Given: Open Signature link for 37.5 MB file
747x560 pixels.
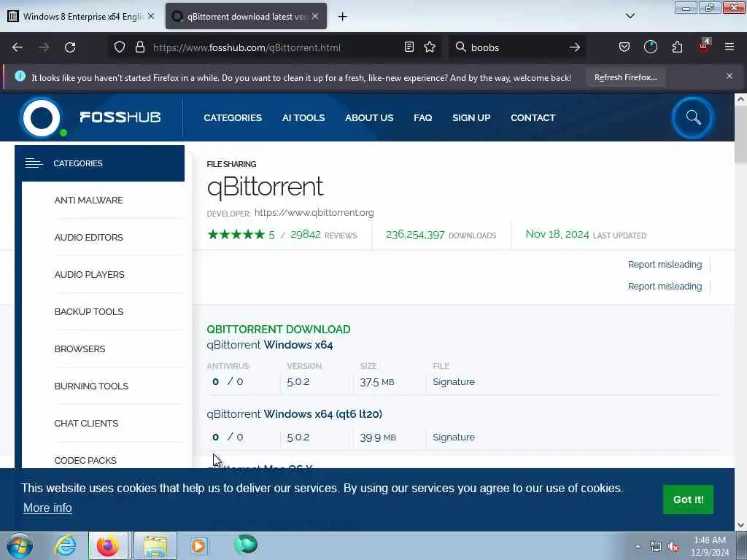Looking at the screenshot, I should point(454,382).
